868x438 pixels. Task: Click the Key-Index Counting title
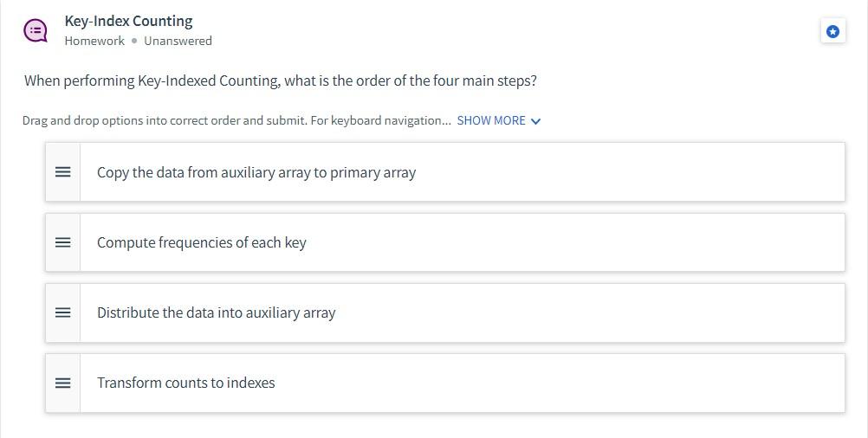click(x=128, y=21)
